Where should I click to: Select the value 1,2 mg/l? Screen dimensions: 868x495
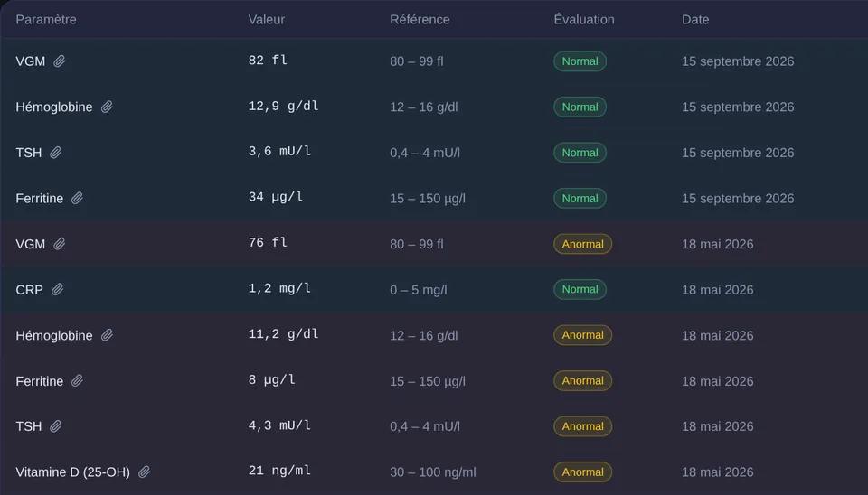[x=279, y=289]
